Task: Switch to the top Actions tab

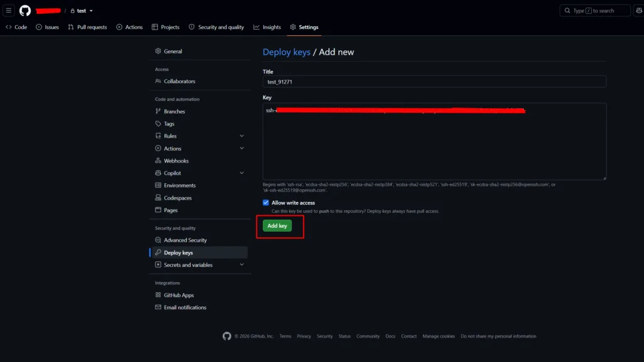Action: click(x=130, y=27)
